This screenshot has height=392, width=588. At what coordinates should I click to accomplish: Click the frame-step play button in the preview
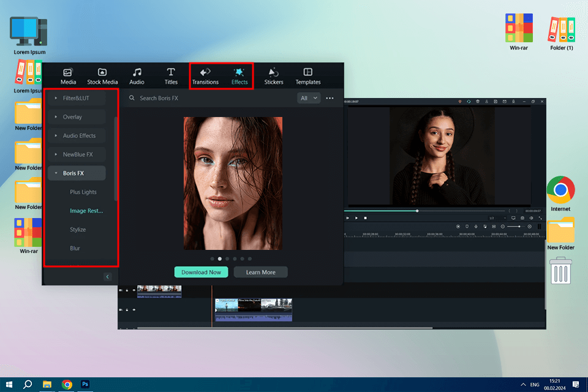[347, 218]
